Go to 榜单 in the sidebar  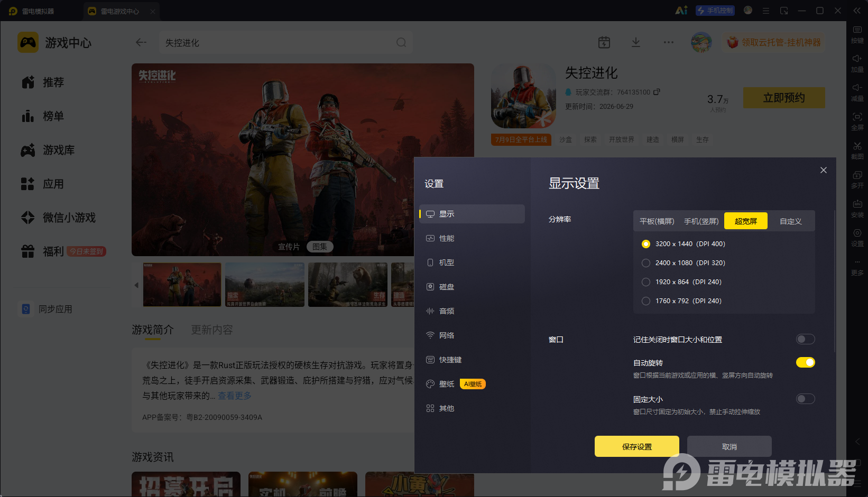pyautogui.click(x=43, y=116)
